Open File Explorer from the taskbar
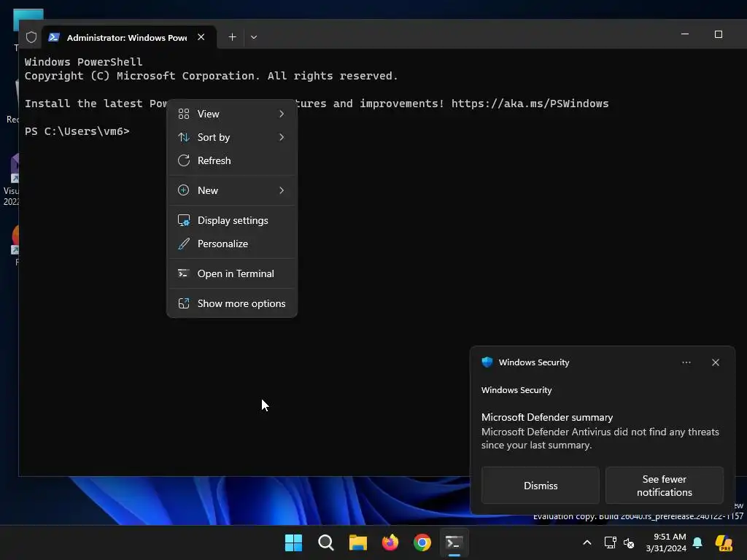This screenshot has width=747, height=560. (357, 542)
